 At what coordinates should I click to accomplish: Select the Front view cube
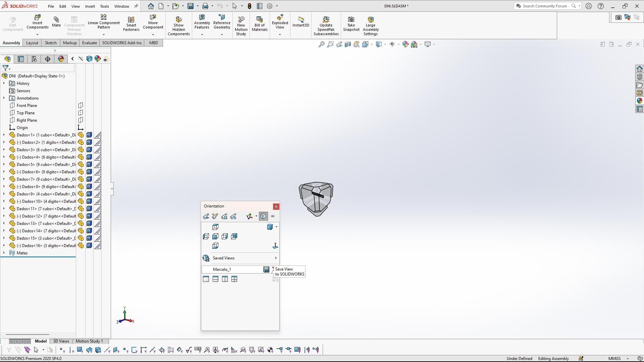pyautogui.click(x=215, y=237)
